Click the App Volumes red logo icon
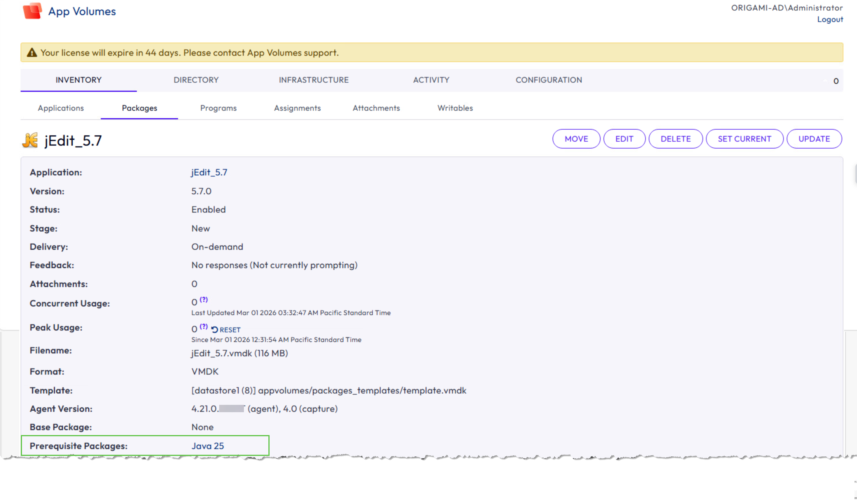The width and height of the screenshot is (857, 504). pos(32,11)
